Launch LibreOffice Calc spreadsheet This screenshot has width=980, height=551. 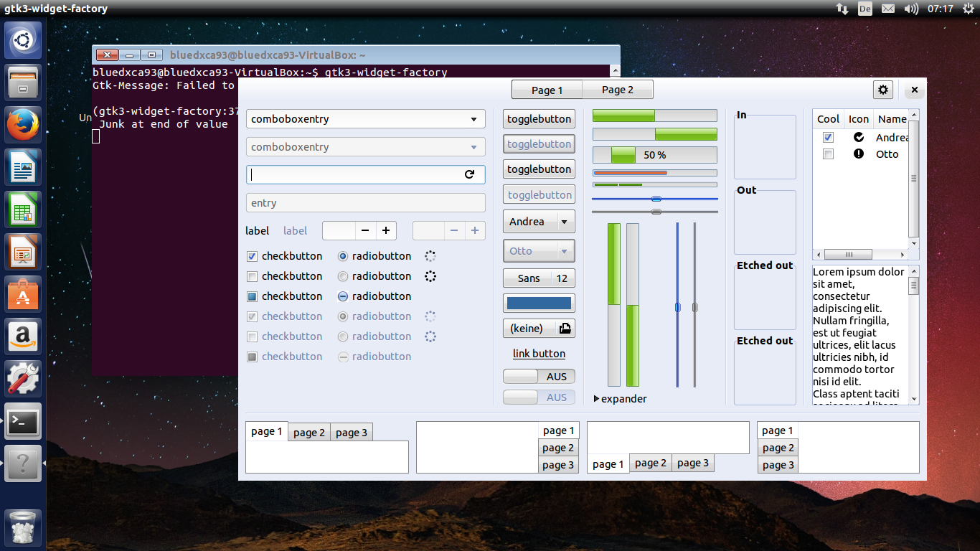point(23,209)
